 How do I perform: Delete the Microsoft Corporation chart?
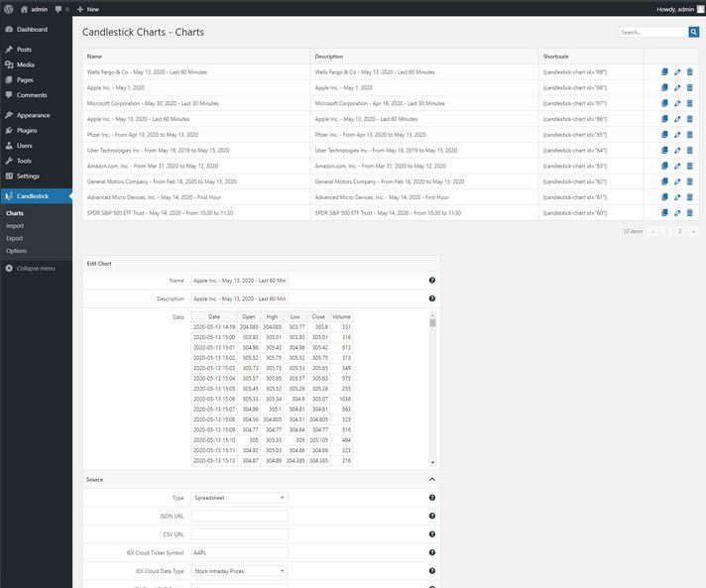click(690, 103)
